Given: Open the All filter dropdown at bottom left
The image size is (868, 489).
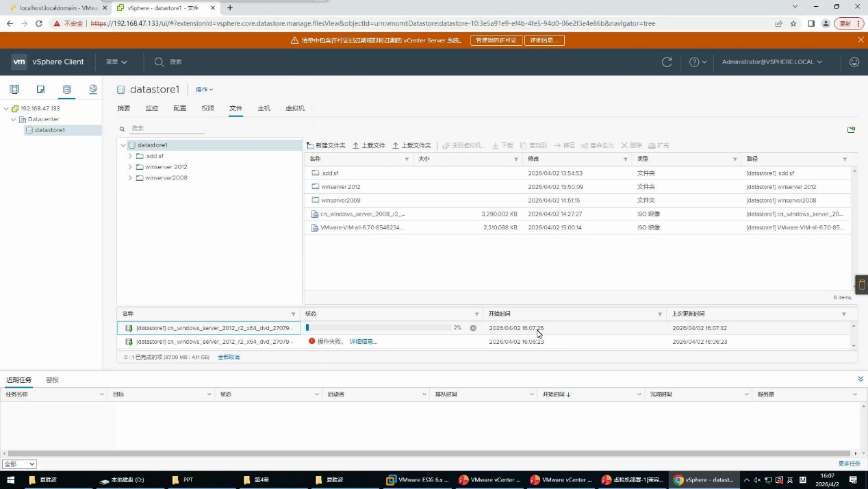Looking at the screenshot, I should [x=19, y=464].
